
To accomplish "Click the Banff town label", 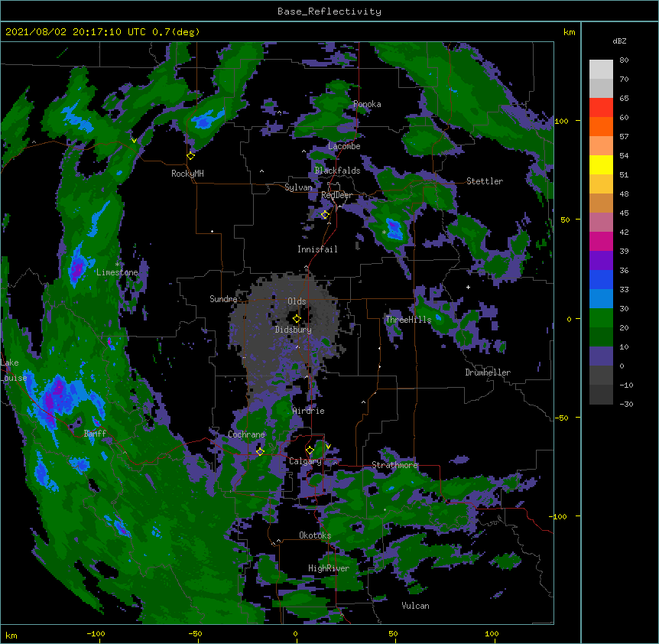I will pyautogui.click(x=95, y=434).
